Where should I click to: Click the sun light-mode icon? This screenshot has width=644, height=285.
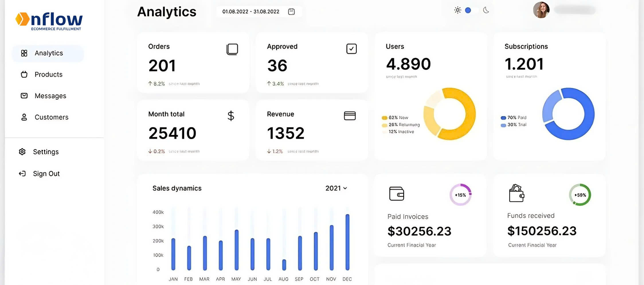(x=457, y=10)
